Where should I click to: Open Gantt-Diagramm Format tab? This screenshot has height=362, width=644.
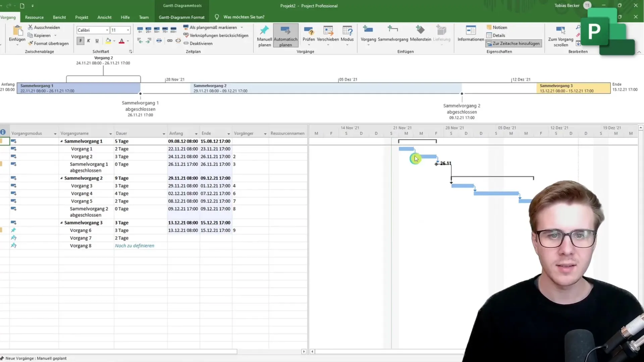pyautogui.click(x=181, y=17)
